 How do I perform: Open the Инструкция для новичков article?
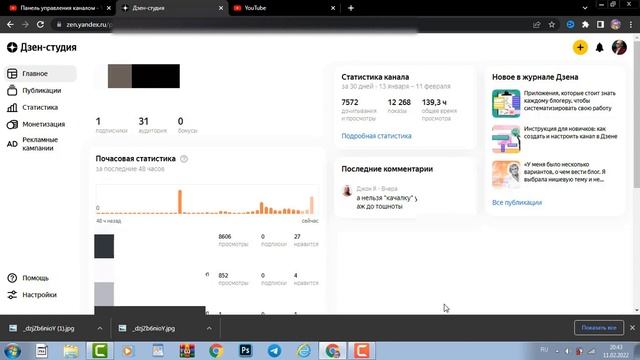[x=570, y=133]
